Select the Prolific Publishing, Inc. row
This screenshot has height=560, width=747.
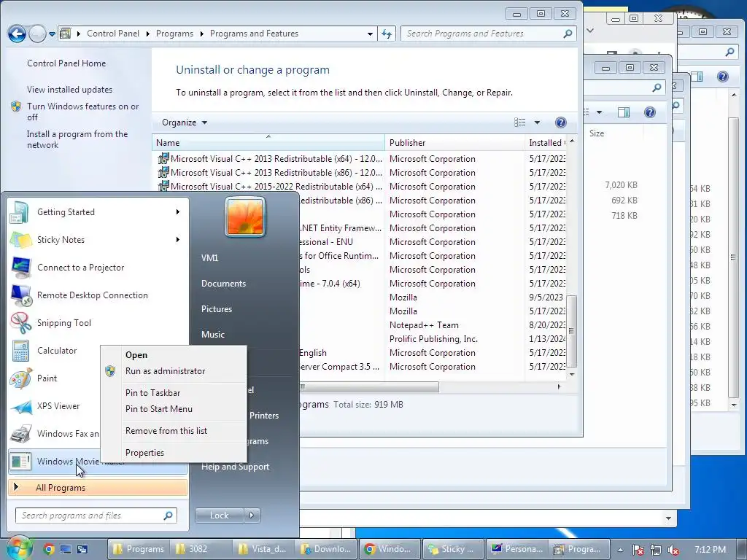click(x=433, y=339)
